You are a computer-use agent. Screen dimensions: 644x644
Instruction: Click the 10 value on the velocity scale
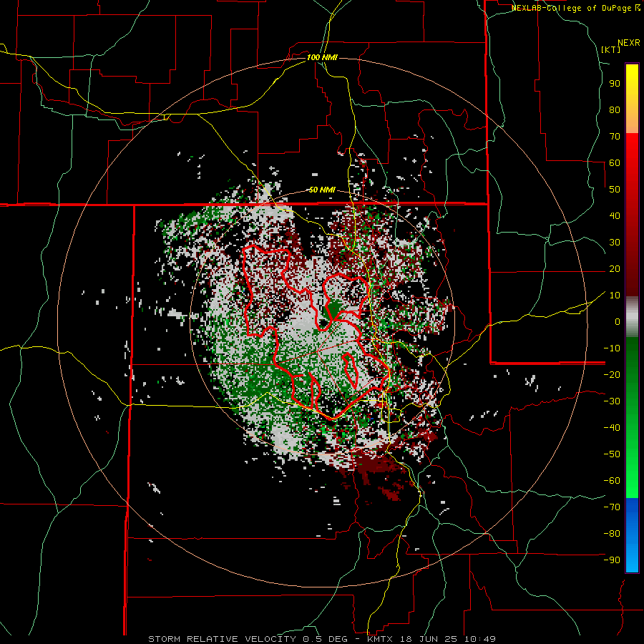tap(615, 296)
